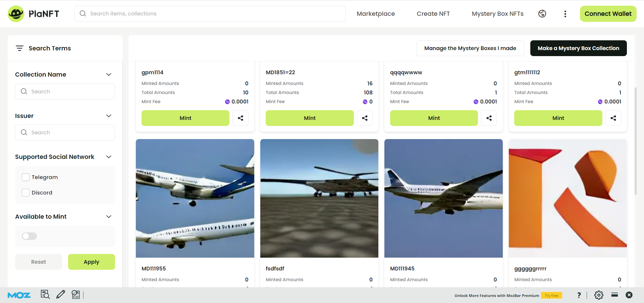Open MozBar settings gear

click(599, 295)
